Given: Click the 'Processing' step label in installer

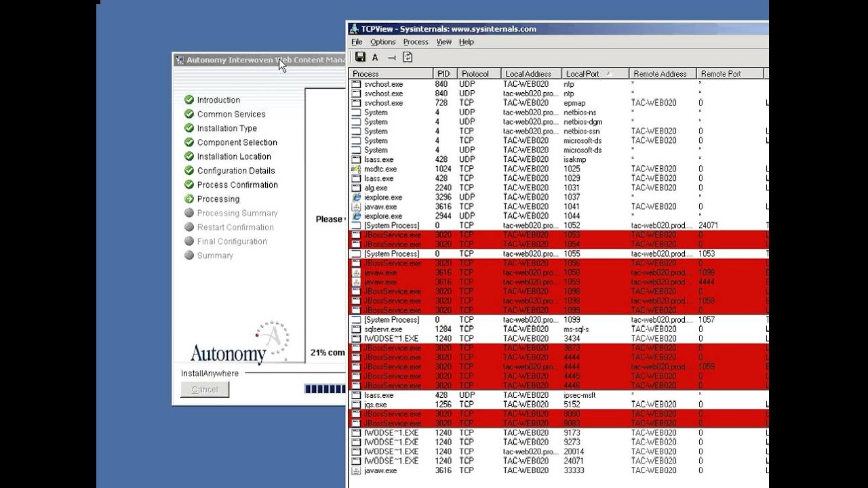Looking at the screenshot, I should [x=218, y=199].
